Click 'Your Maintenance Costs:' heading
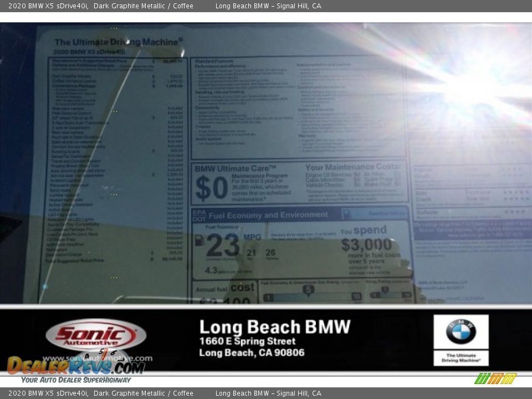532x399 pixels. click(x=353, y=167)
